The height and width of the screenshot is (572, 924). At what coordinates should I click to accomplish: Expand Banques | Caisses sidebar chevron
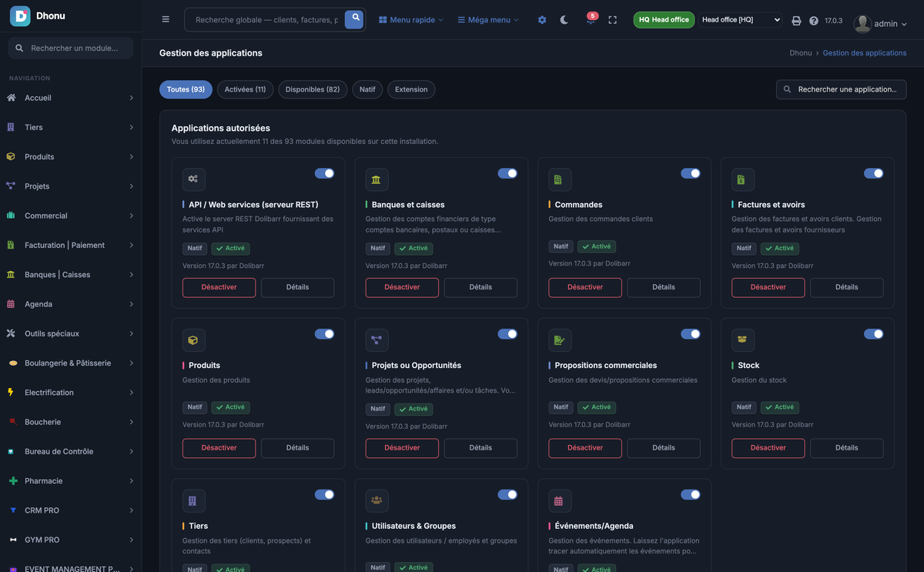coord(131,274)
